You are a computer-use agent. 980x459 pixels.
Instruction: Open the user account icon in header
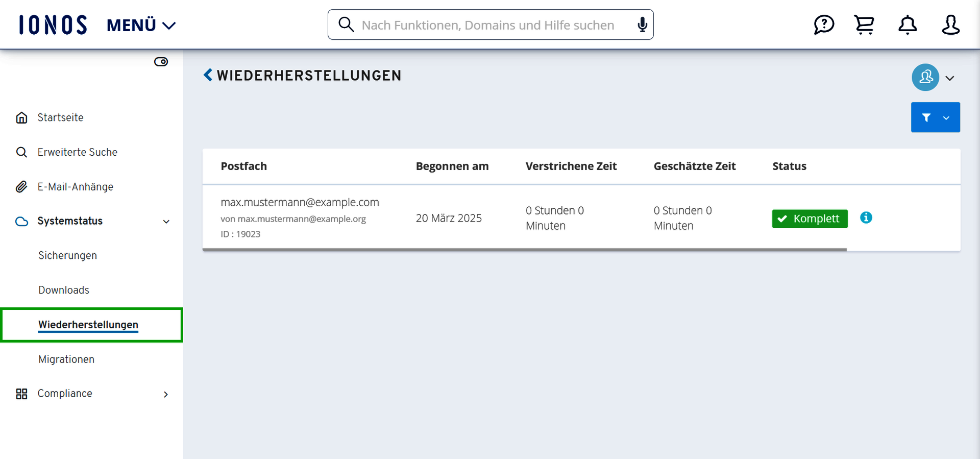950,25
